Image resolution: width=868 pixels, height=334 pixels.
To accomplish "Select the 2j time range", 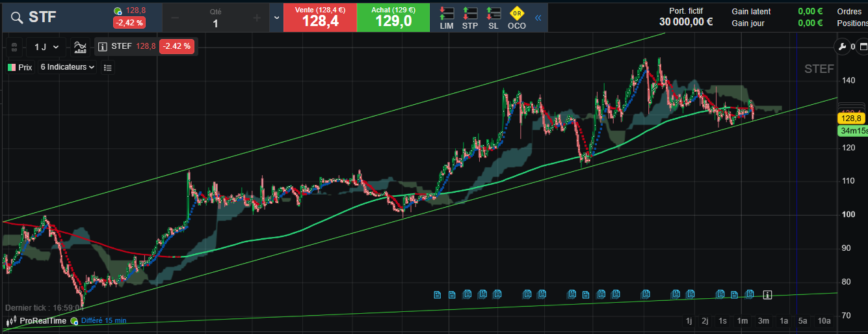I will (x=705, y=321).
